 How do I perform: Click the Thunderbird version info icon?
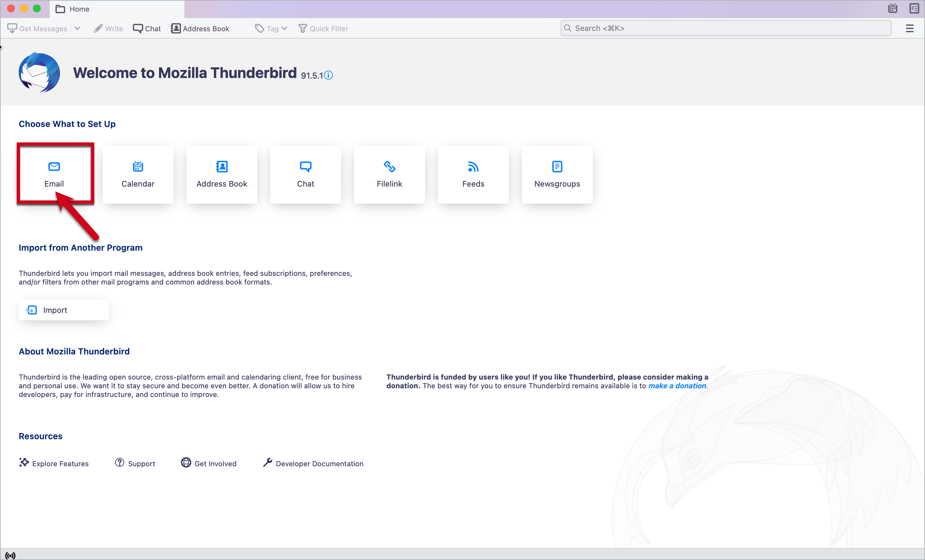329,74
